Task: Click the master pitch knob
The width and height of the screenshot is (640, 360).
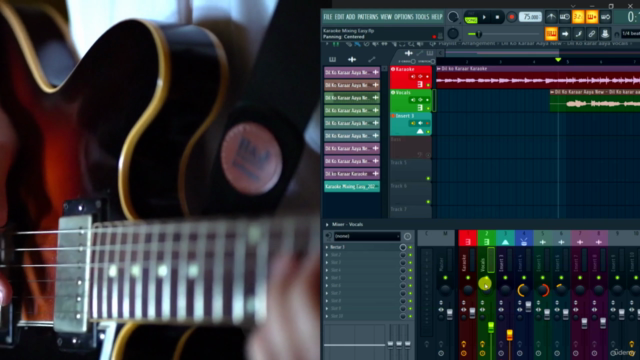Action: (453, 33)
